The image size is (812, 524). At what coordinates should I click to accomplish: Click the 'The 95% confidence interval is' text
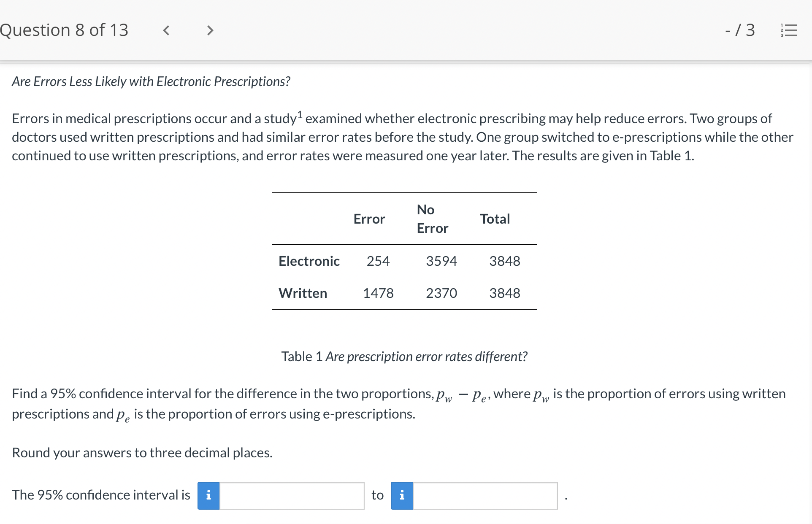click(x=100, y=495)
